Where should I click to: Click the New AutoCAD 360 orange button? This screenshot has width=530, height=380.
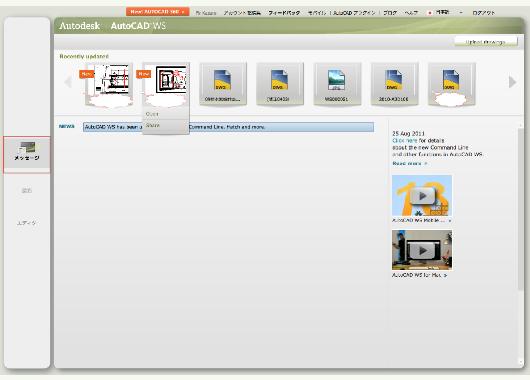158,12
